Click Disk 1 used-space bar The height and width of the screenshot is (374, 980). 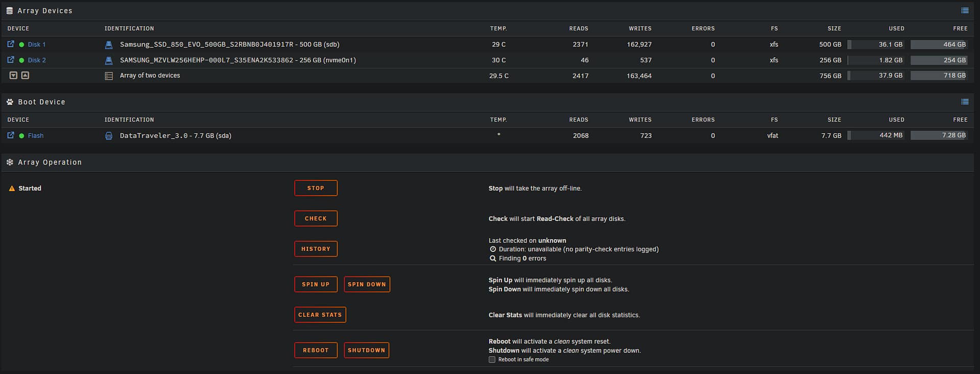tap(876, 45)
